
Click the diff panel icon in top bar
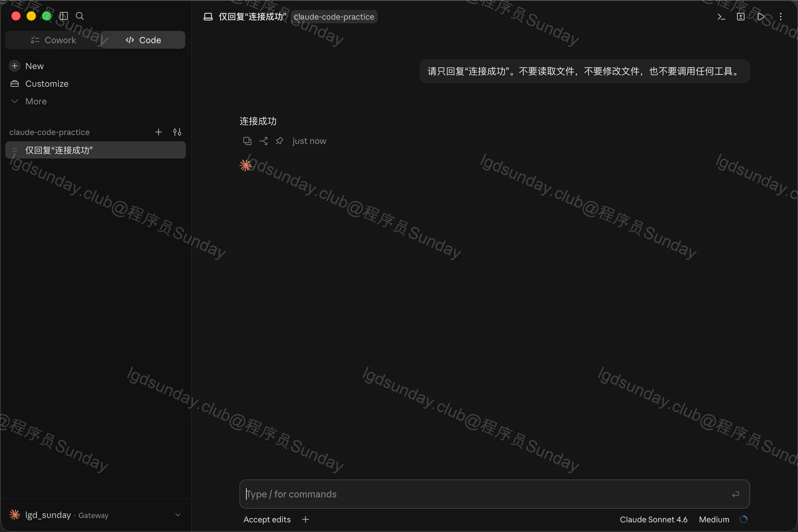click(x=741, y=16)
